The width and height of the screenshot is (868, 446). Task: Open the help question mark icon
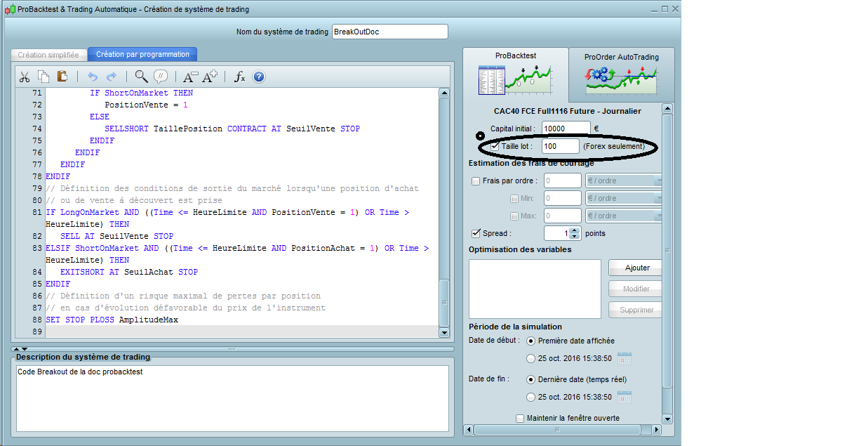pyautogui.click(x=259, y=77)
